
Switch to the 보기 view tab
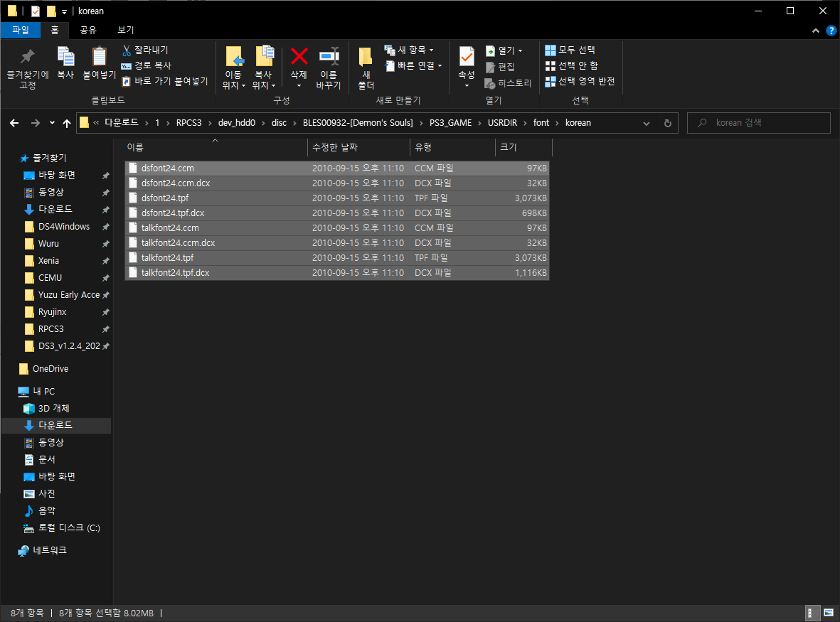[x=126, y=30]
